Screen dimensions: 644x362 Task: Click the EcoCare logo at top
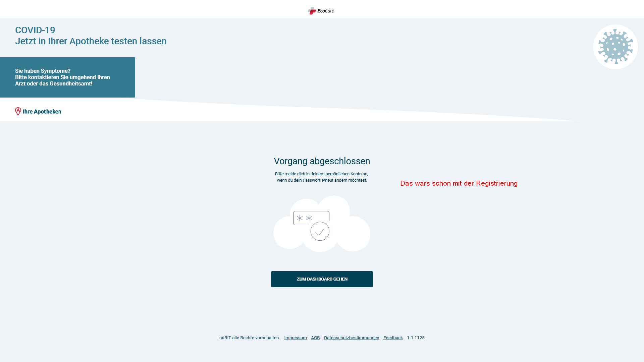[321, 11]
